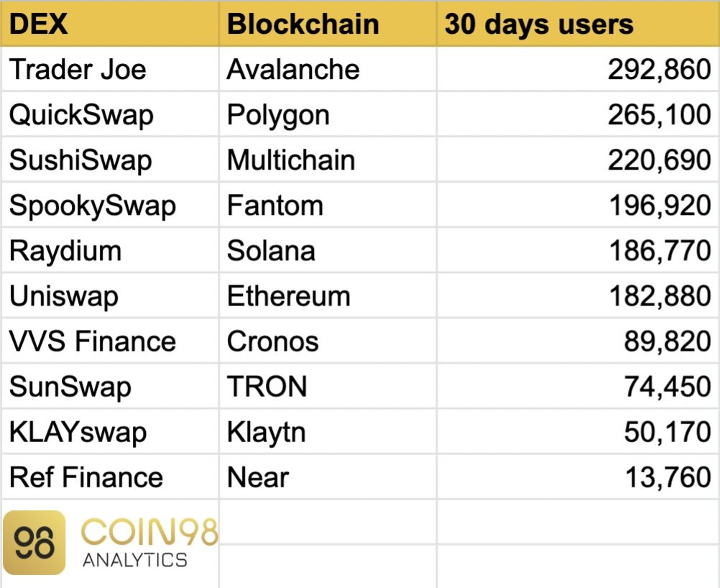Click the Raydium cell
The width and height of the screenshot is (720, 588).
[x=110, y=251]
